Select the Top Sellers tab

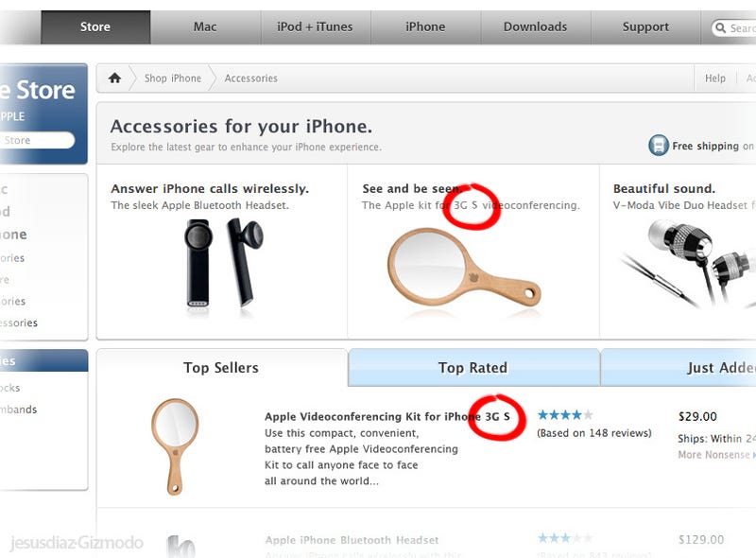221,367
